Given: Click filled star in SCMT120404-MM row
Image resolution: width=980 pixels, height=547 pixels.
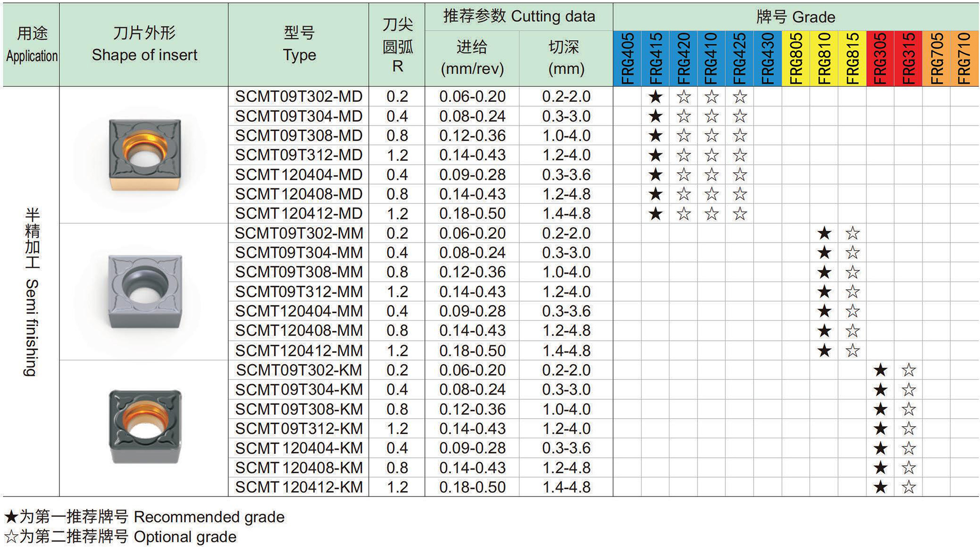Looking at the screenshot, I should coord(824,311).
